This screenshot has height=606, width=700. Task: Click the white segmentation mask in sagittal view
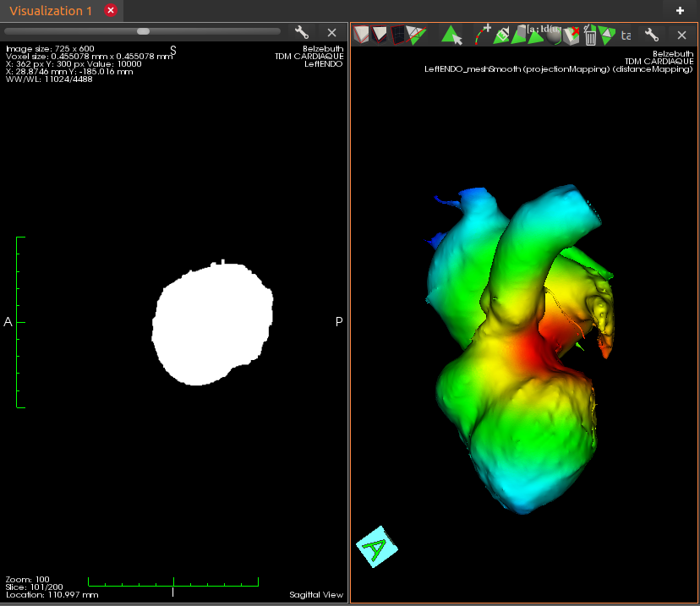(212, 324)
